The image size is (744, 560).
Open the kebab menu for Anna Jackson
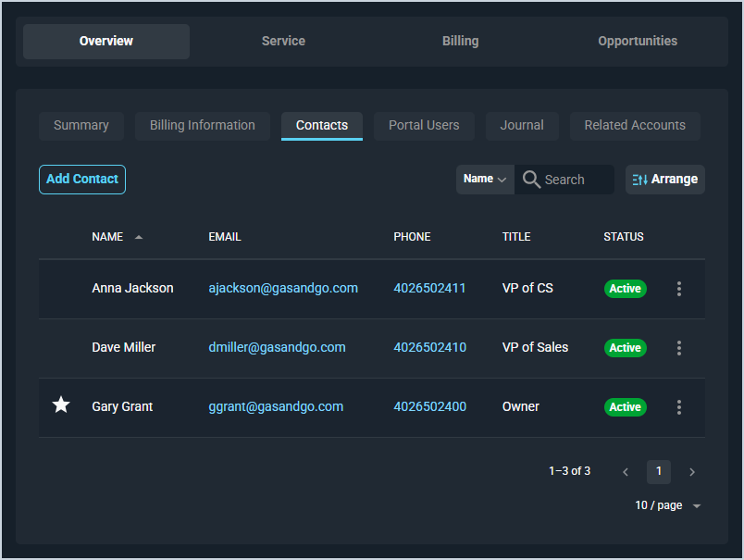click(x=679, y=289)
